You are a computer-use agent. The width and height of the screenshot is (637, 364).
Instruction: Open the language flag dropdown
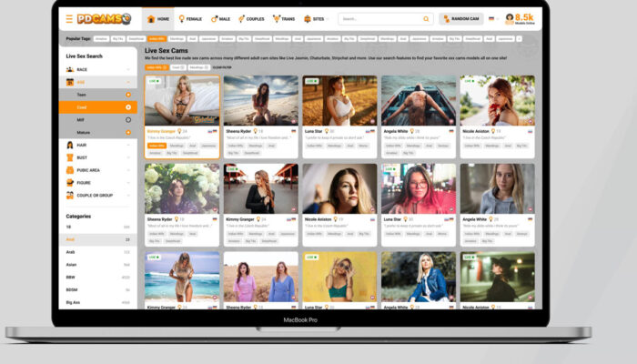coord(493,19)
